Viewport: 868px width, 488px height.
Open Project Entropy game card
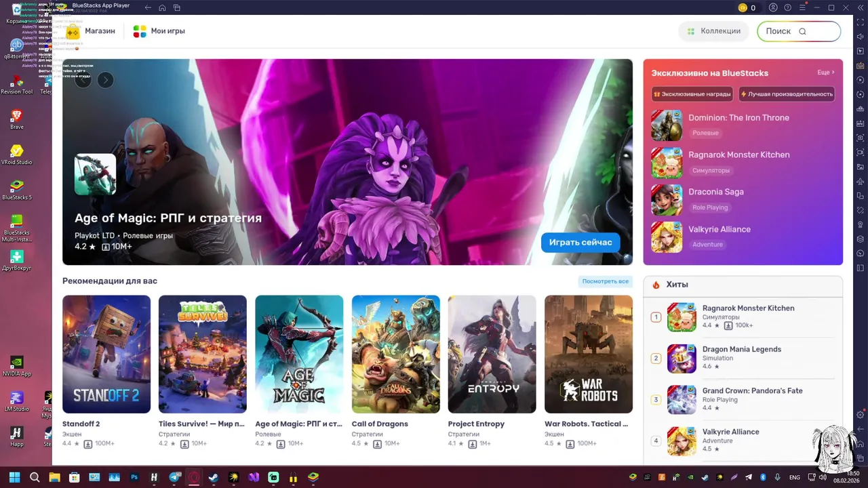(x=492, y=371)
